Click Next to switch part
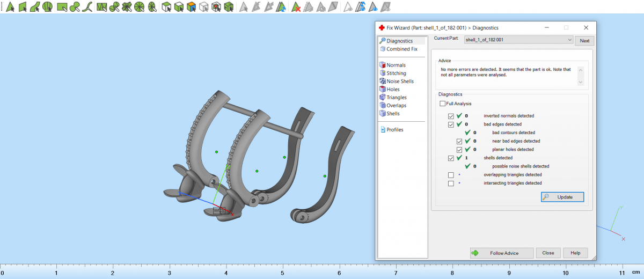The height and width of the screenshot is (279, 644). coord(584,41)
